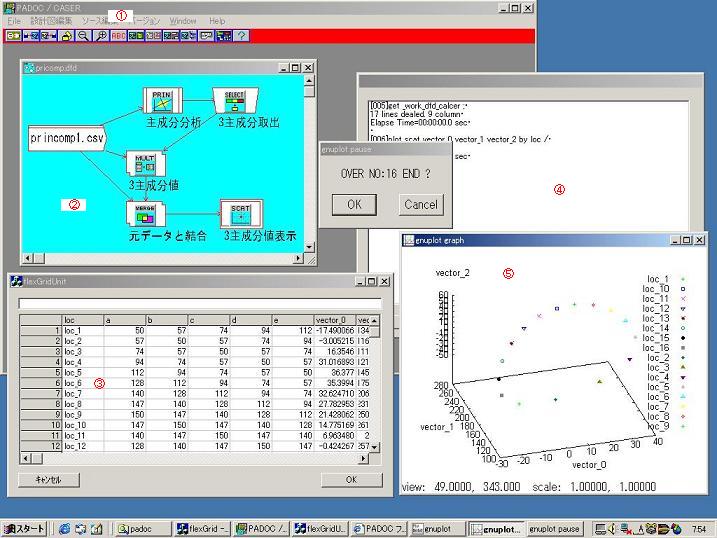Click the MULT node icon
The width and height of the screenshot is (717, 538).
tap(143, 165)
